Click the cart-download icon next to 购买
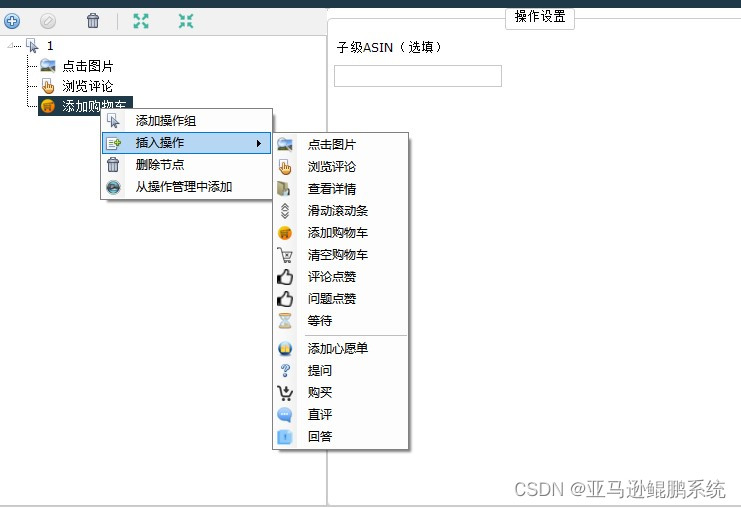This screenshot has width=741, height=508. [285, 393]
